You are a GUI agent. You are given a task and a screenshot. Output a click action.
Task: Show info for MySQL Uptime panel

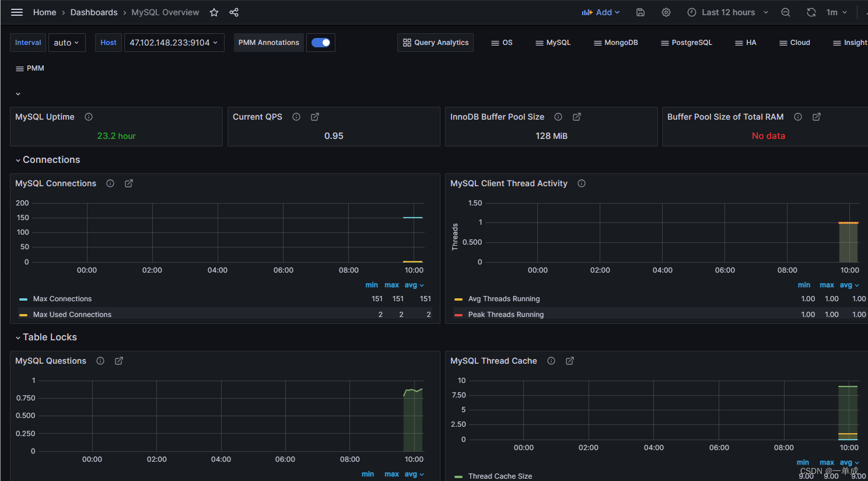(x=89, y=117)
